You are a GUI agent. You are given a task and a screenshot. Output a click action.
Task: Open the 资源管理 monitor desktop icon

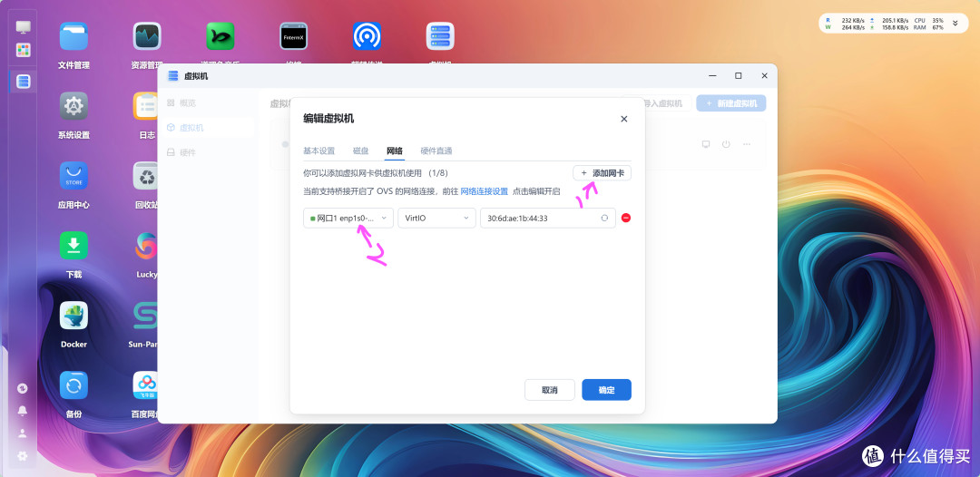pos(147,36)
